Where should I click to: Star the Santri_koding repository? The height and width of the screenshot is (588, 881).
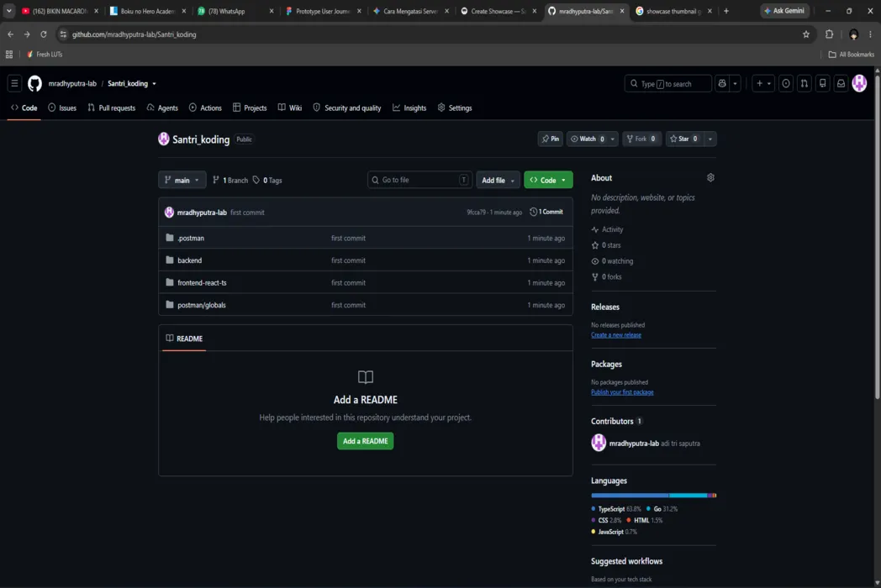point(683,139)
